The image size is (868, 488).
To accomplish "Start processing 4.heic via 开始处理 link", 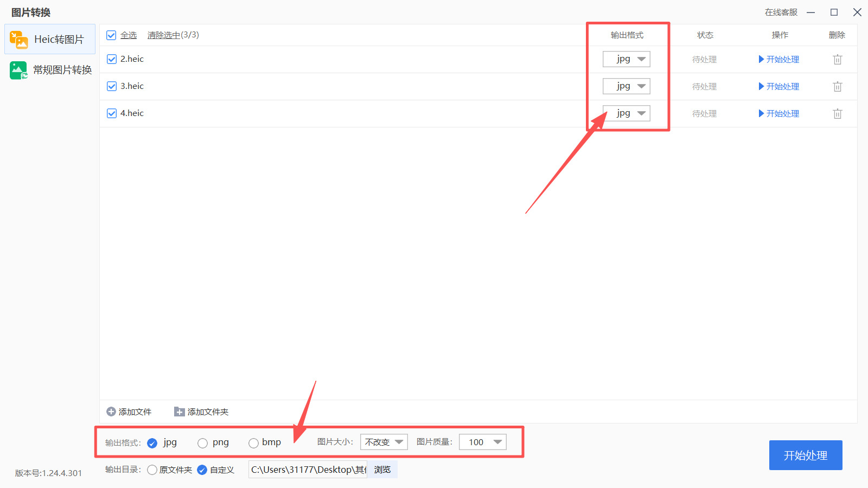I will point(778,114).
